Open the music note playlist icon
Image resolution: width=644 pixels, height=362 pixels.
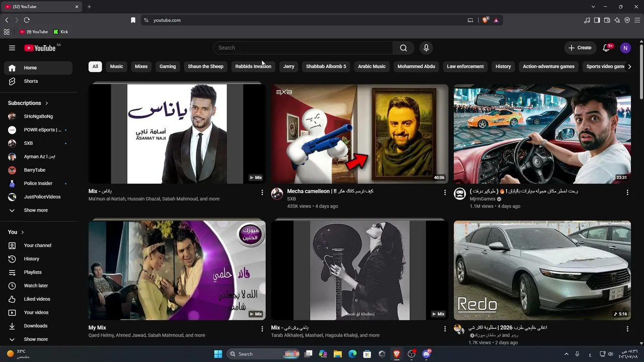pos(587,20)
